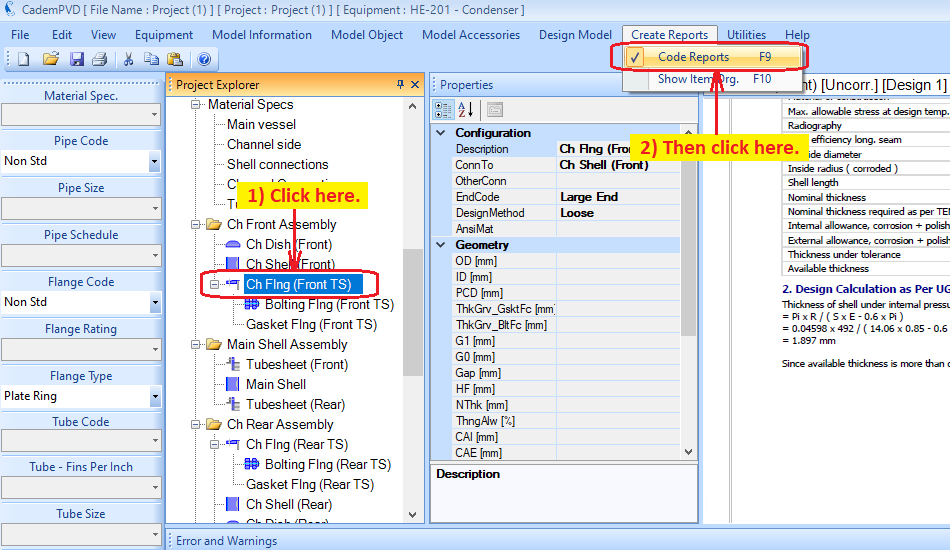Image resolution: width=950 pixels, height=550 pixels.
Task: Open the Design Model menu
Action: [x=575, y=35]
